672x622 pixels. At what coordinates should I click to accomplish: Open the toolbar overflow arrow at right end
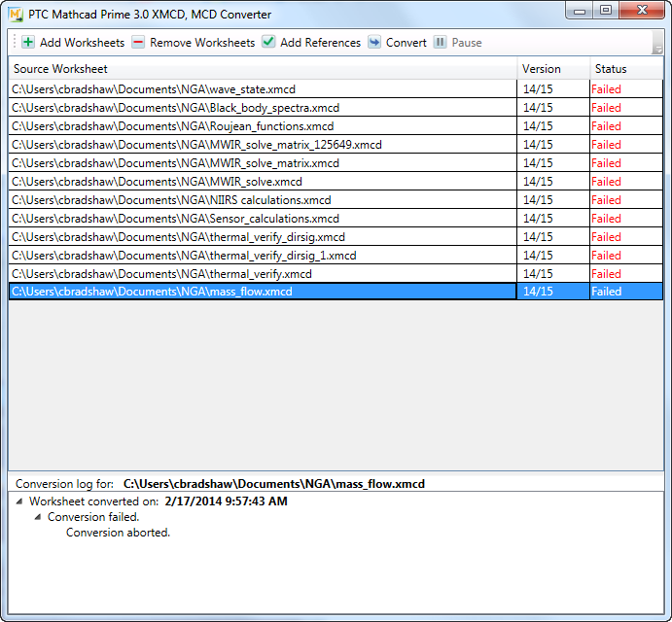click(657, 43)
